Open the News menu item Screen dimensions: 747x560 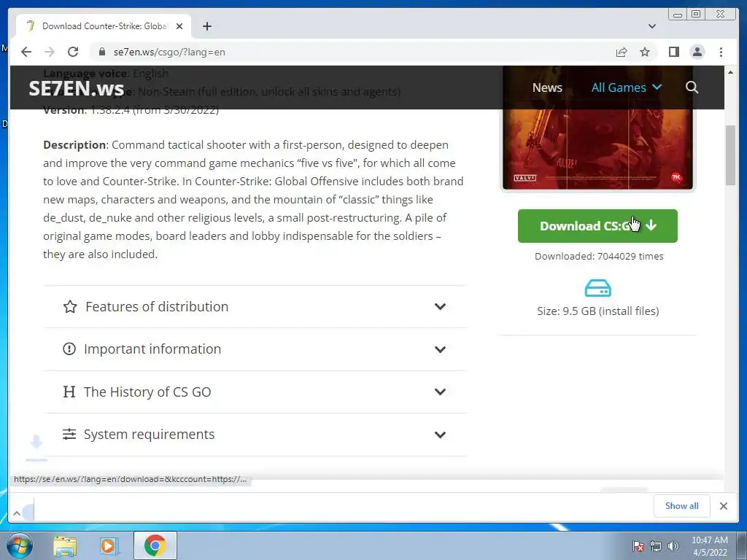[x=547, y=87]
